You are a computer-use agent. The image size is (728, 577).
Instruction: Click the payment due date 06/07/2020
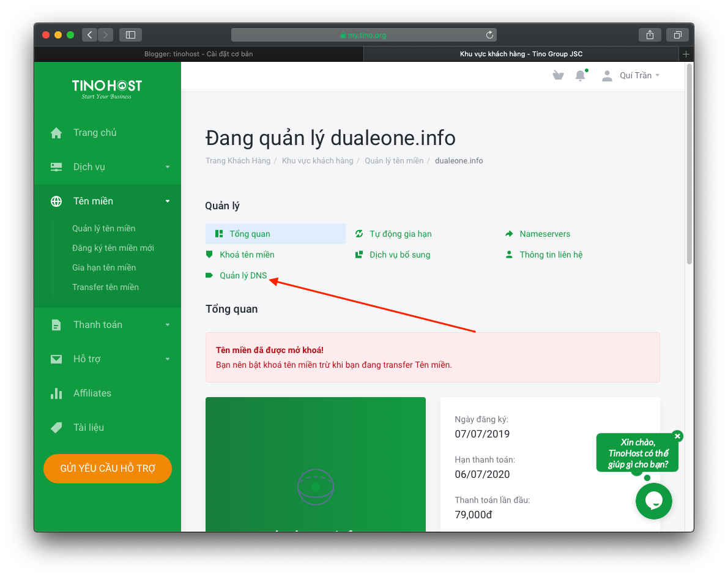tap(482, 474)
